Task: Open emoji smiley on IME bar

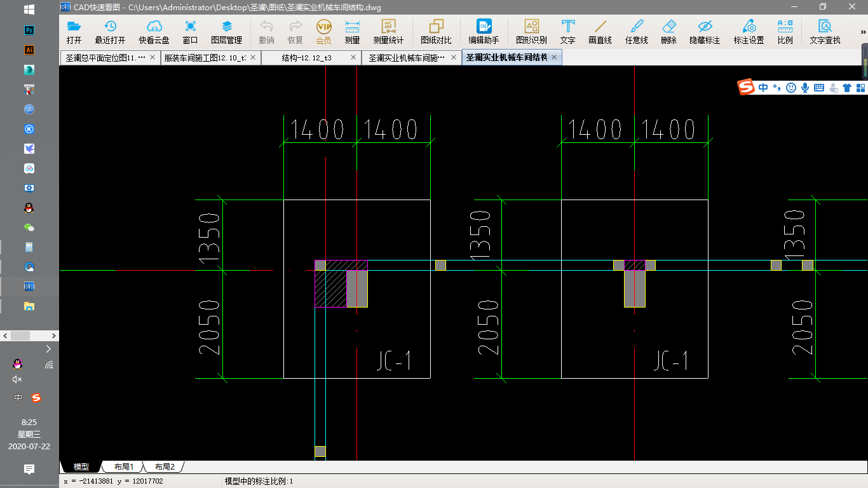Action: [791, 88]
